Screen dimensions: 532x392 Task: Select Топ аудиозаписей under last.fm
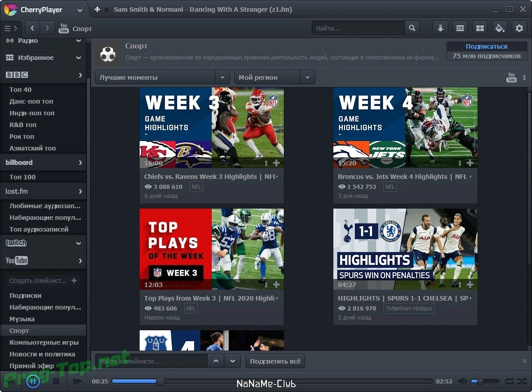(39, 229)
